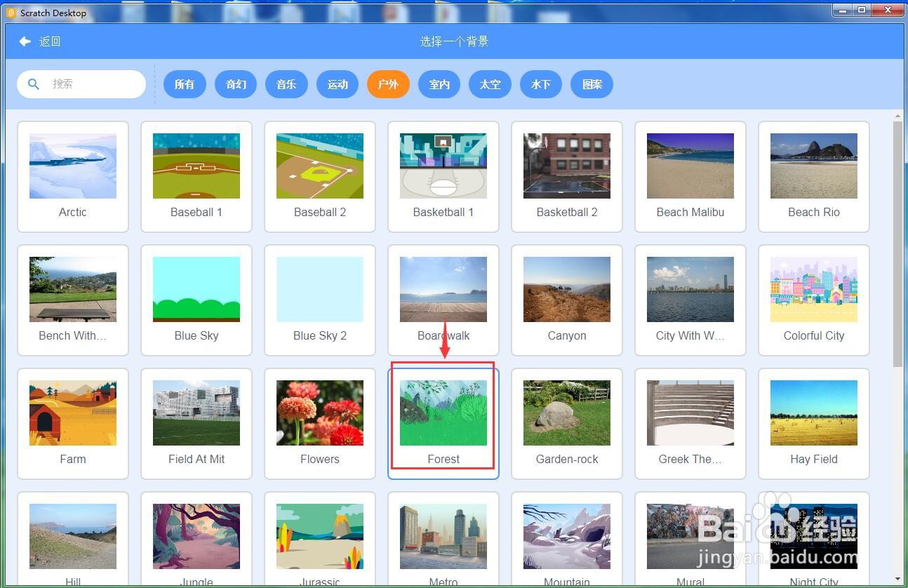Pick the Baseball 1 backdrop
The image size is (908, 588).
196,176
